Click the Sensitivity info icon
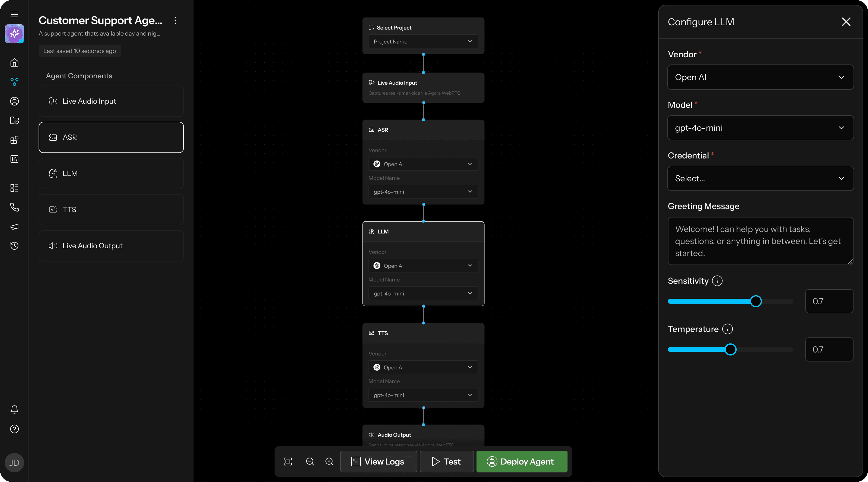 pos(717,281)
